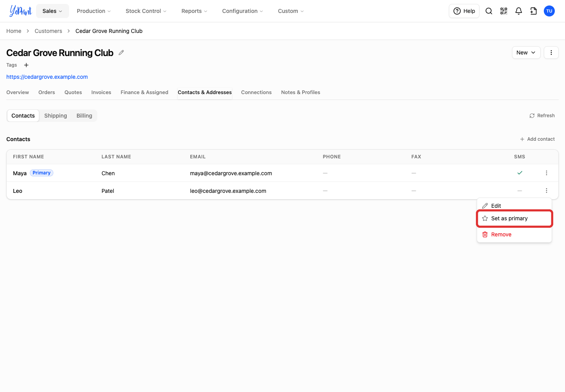Open Maya Chen's row actions menu
Screen dimensions: 565x392
(547, 173)
